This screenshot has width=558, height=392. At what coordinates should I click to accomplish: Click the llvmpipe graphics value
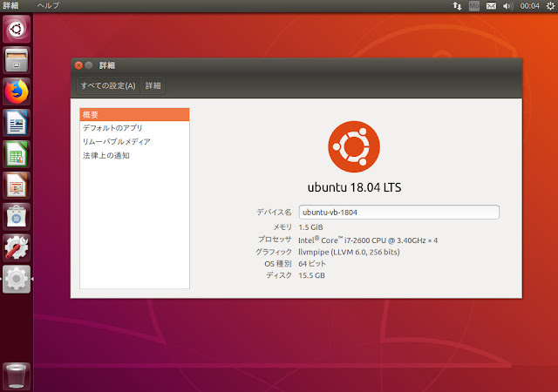click(x=349, y=252)
